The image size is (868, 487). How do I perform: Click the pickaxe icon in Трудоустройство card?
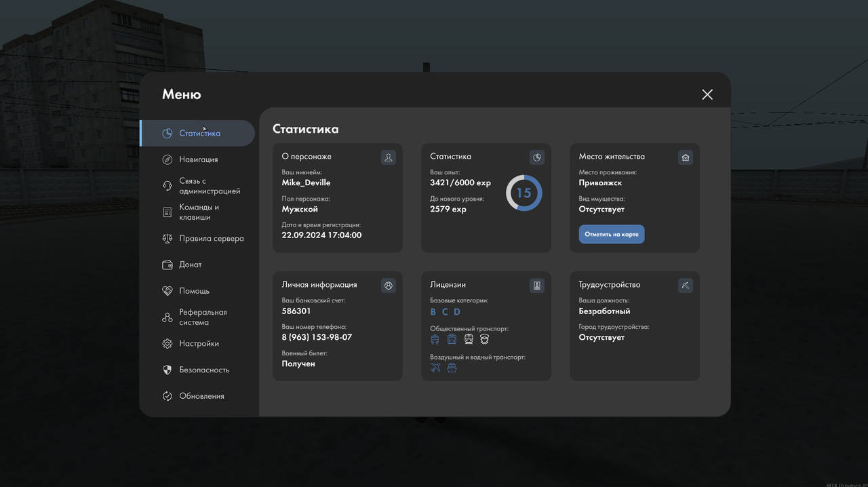pos(686,286)
